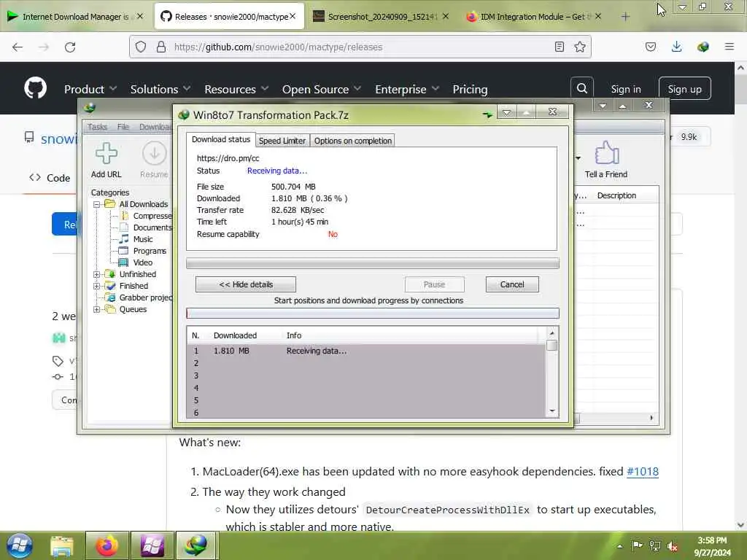This screenshot has height=560, width=747.
Task: Open a new browser tab
Action: coord(625,17)
